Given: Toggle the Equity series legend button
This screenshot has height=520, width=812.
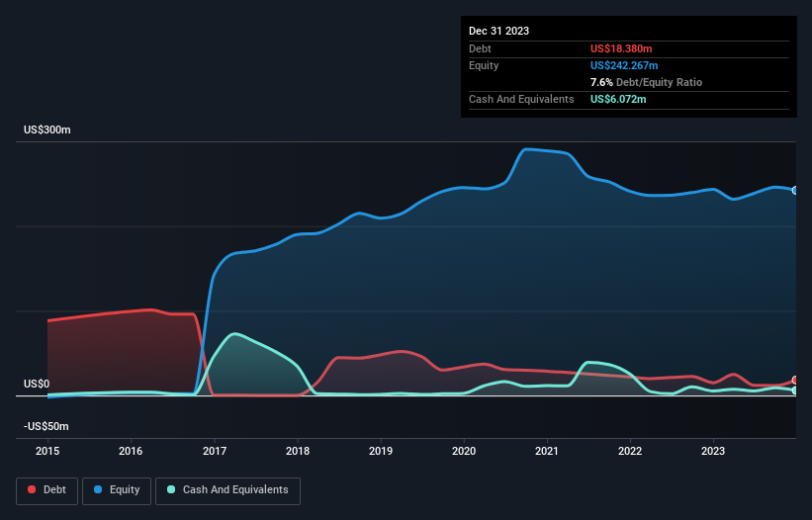Looking at the screenshot, I should pyautogui.click(x=117, y=490).
